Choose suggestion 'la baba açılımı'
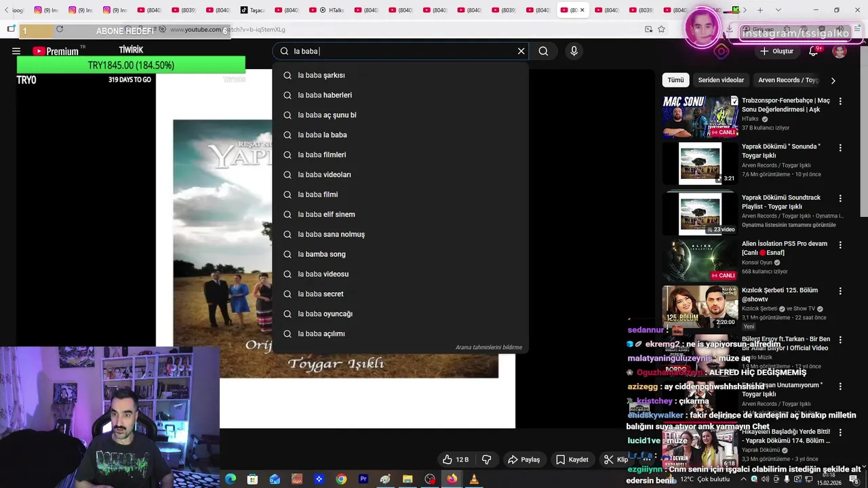The image size is (868, 488). tap(400, 333)
